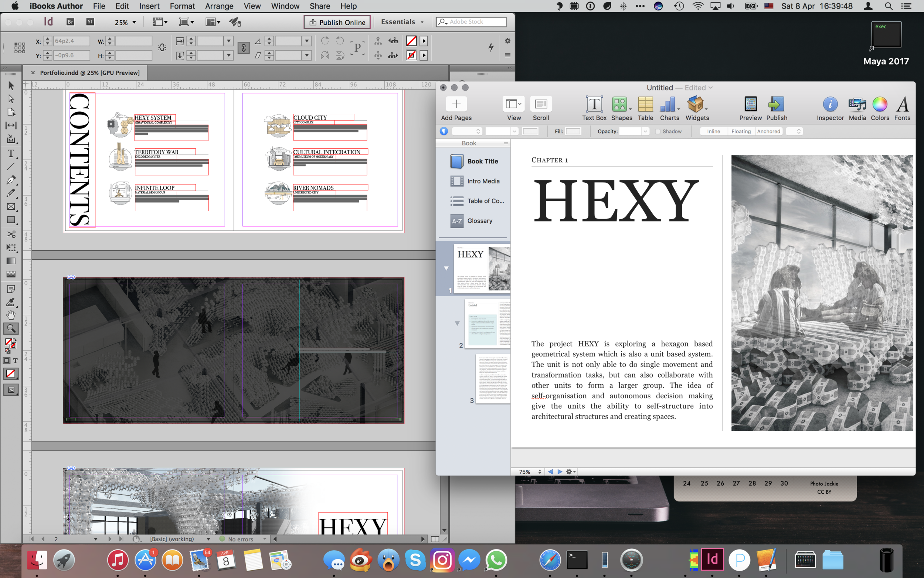Set object placement to Floating
This screenshot has width=924, height=578.
point(741,132)
